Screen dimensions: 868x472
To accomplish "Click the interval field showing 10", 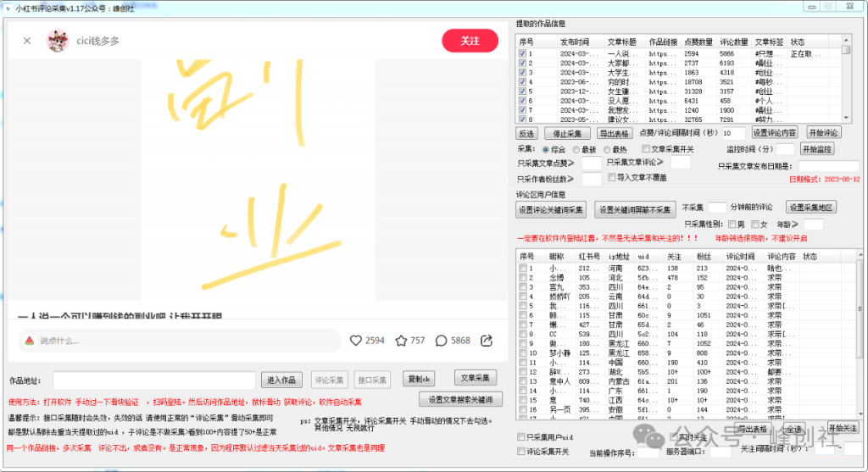I will [x=733, y=133].
